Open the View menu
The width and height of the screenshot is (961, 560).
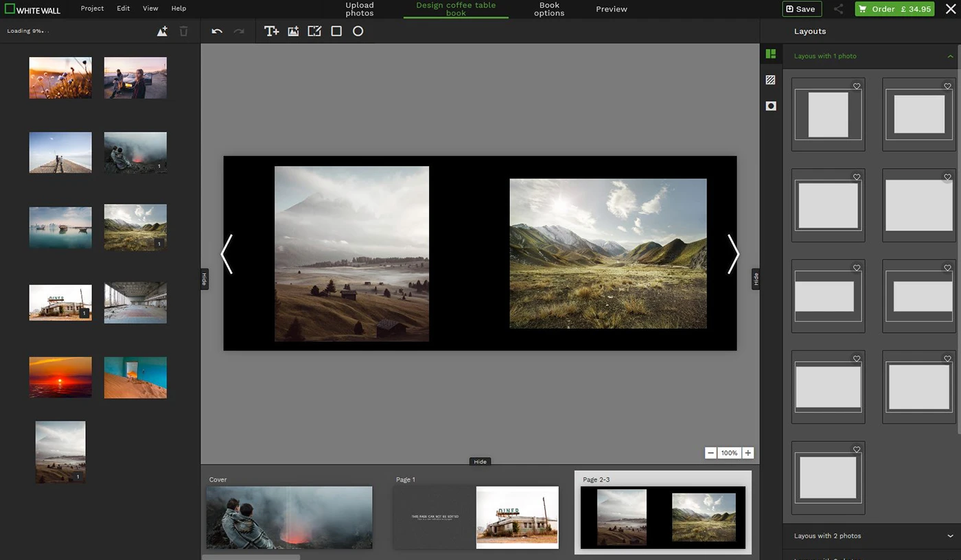click(150, 8)
